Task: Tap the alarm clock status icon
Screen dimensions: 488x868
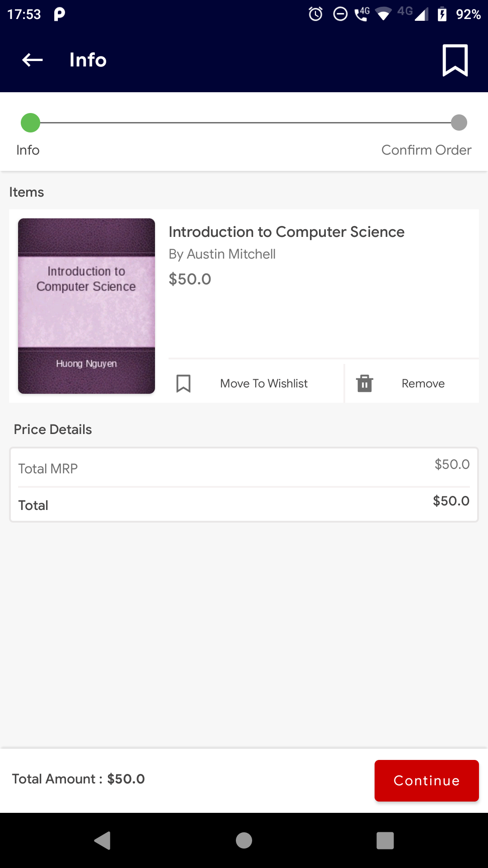Action: pos(315,14)
